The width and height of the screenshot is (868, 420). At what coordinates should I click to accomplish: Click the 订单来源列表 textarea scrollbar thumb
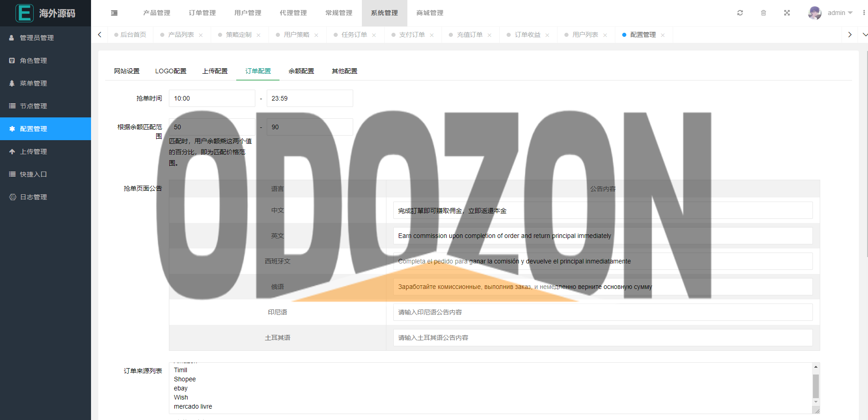[816, 386]
